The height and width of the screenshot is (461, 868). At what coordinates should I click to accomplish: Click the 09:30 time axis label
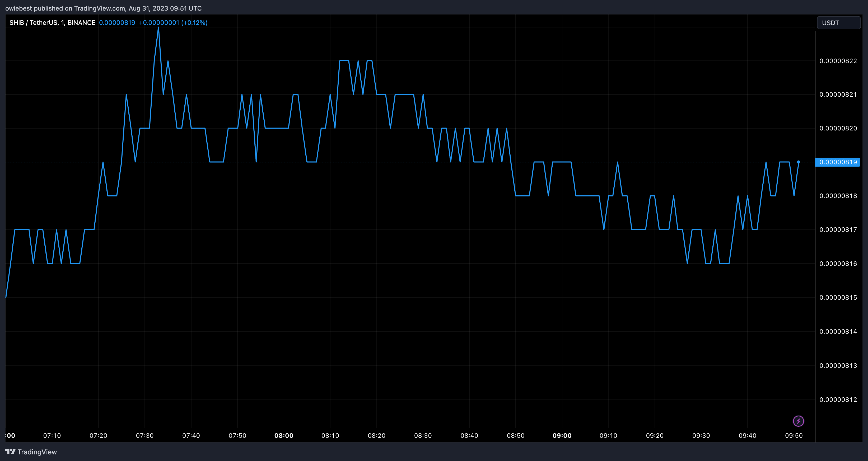[x=701, y=435]
